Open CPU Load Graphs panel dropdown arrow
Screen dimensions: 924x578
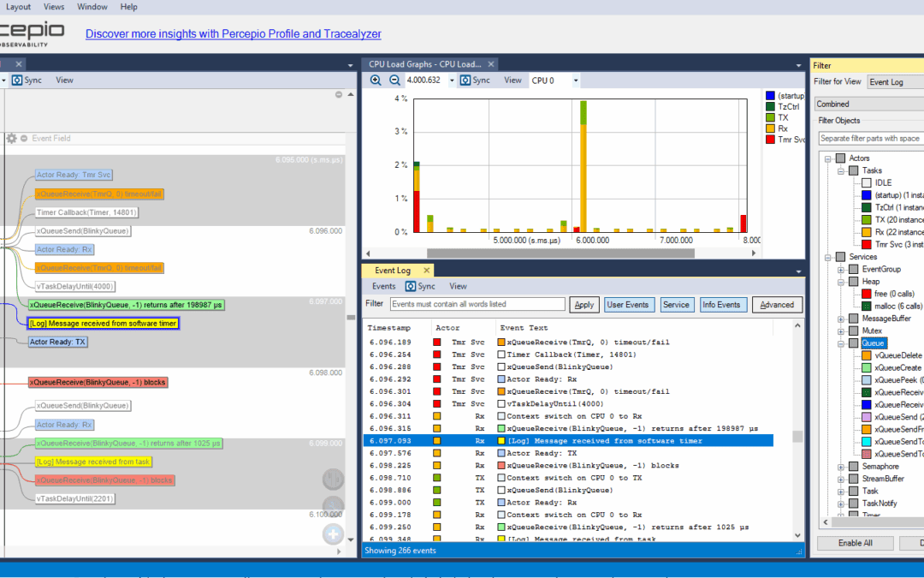(x=798, y=65)
